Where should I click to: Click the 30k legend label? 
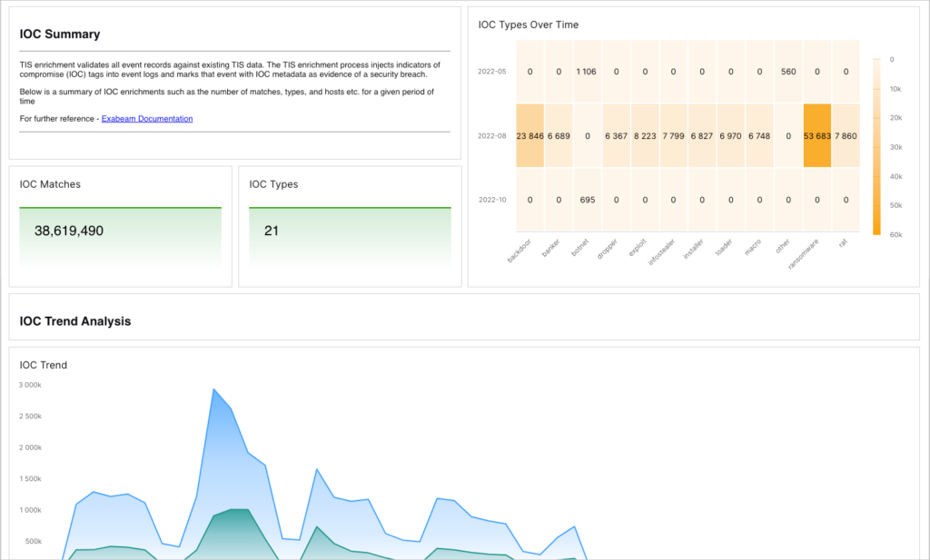pos(895,147)
